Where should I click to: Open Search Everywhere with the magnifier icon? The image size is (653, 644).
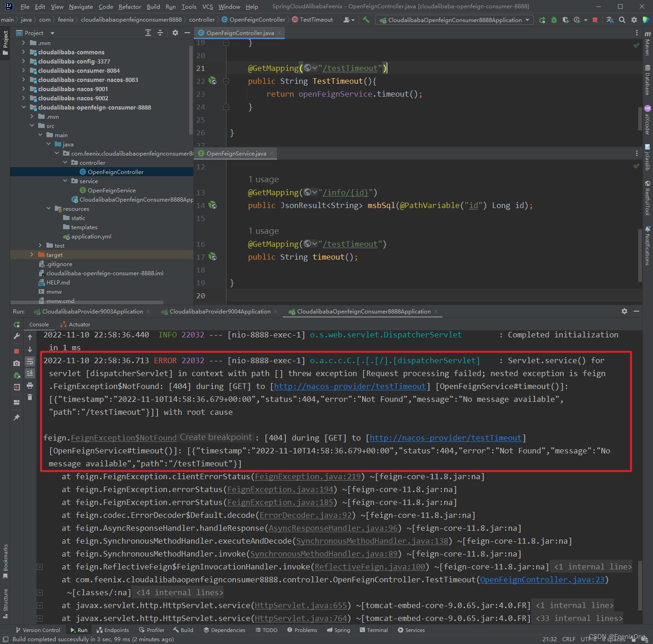pos(622,20)
